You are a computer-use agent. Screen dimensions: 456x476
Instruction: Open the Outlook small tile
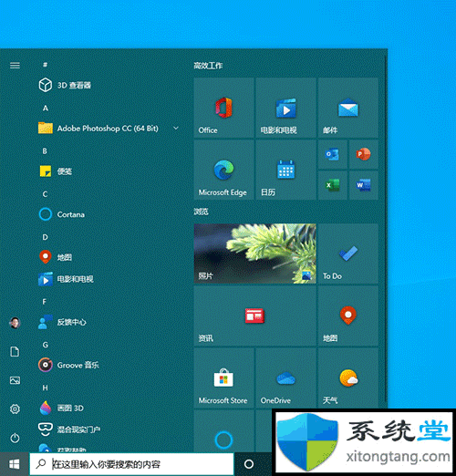pos(332,154)
